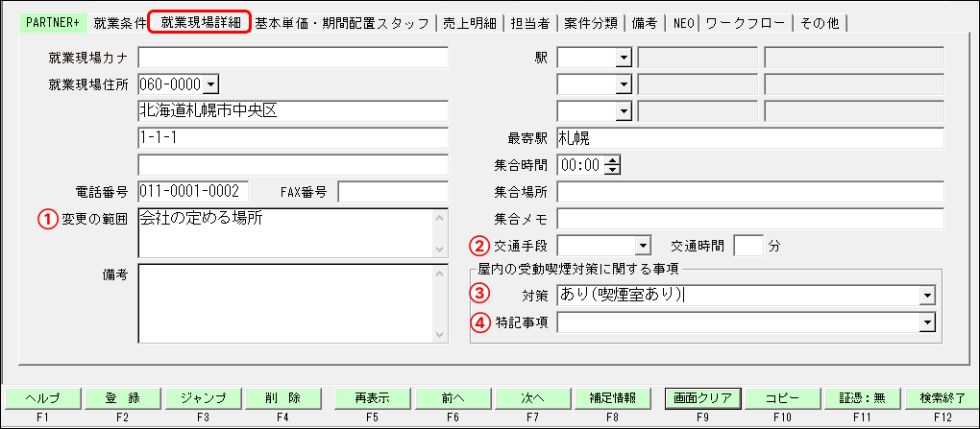
Task: Click the 証憑：無 F11 button
Action: pos(863,398)
